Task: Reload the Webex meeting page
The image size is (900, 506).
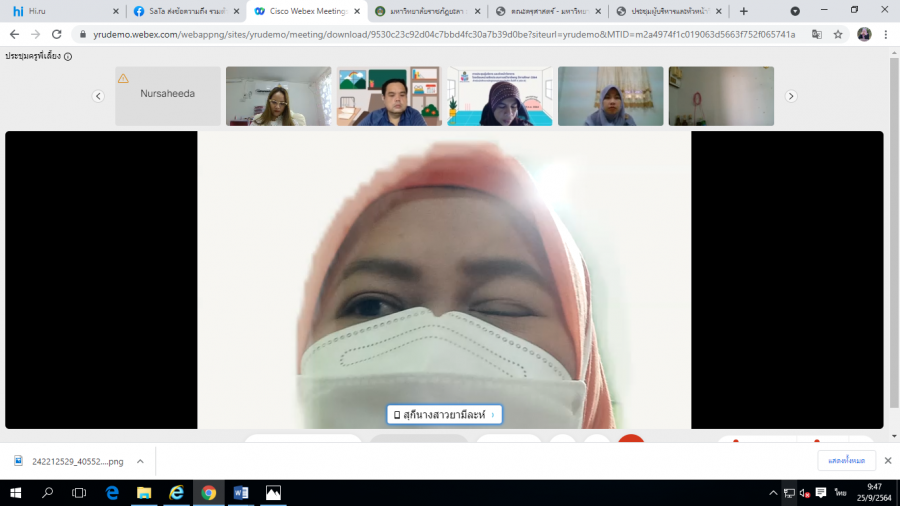Action: pyautogui.click(x=56, y=34)
